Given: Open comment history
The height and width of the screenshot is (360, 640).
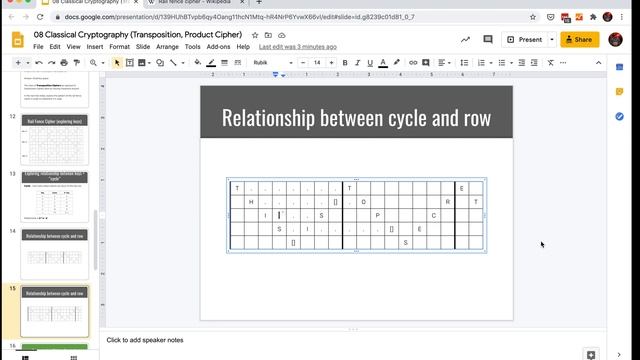Looking at the screenshot, I should [488, 40].
